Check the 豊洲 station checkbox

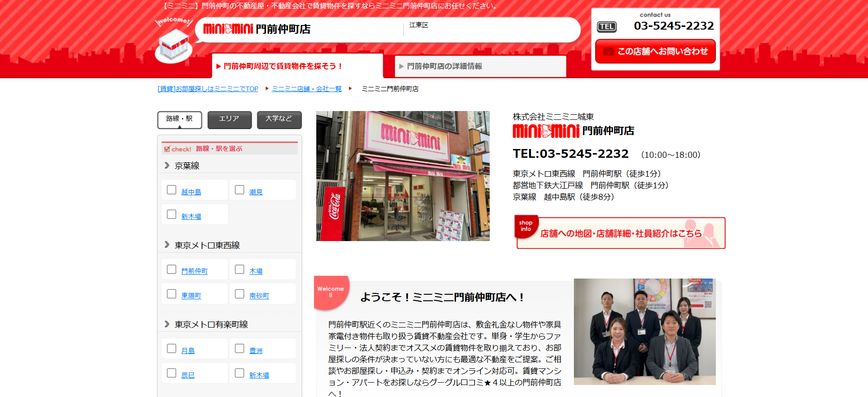tap(240, 348)
